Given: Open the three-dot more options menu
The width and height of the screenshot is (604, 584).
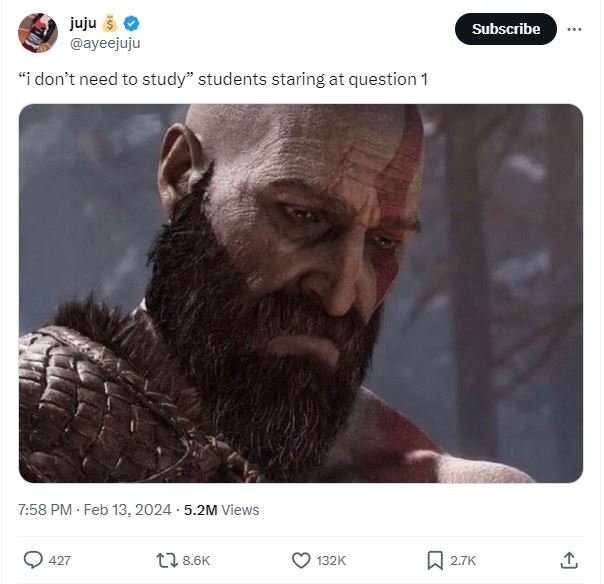Looking at the screenshot, I should tap(574, 29).
